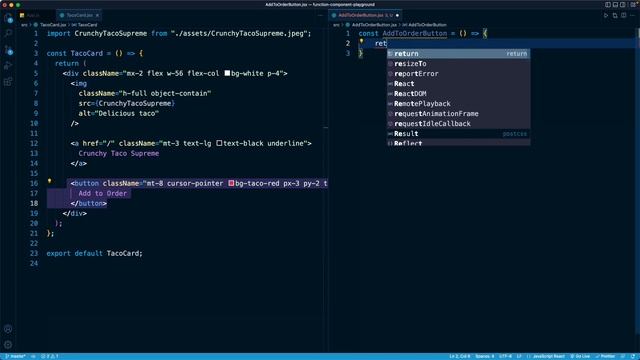
Task: Click lightbulb code action in AddToOrderButton editor
Action: (361, 41)
